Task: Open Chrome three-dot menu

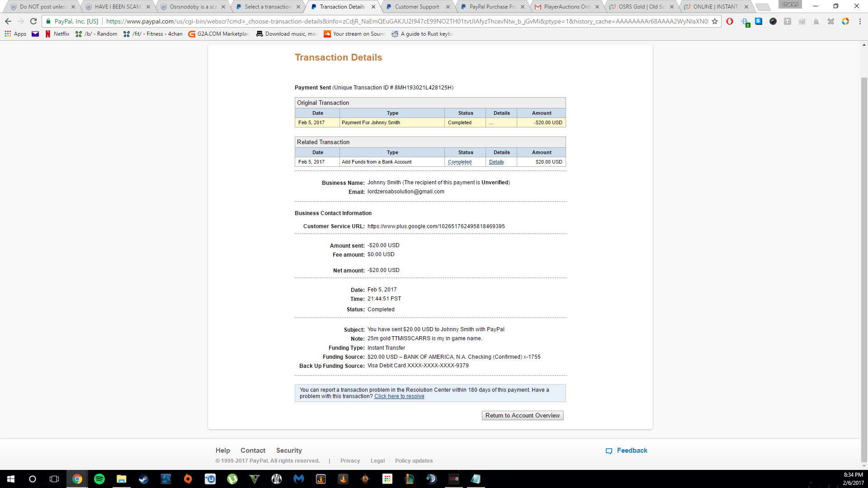Action: (x=860, y=21)
